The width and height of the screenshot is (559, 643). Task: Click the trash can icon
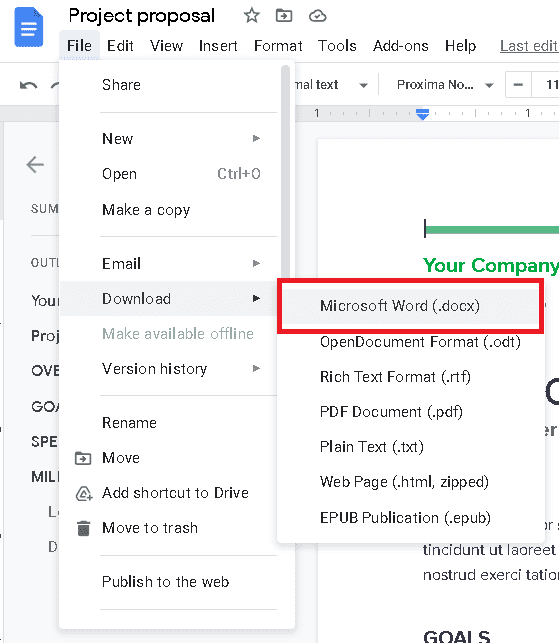point(84,528)
